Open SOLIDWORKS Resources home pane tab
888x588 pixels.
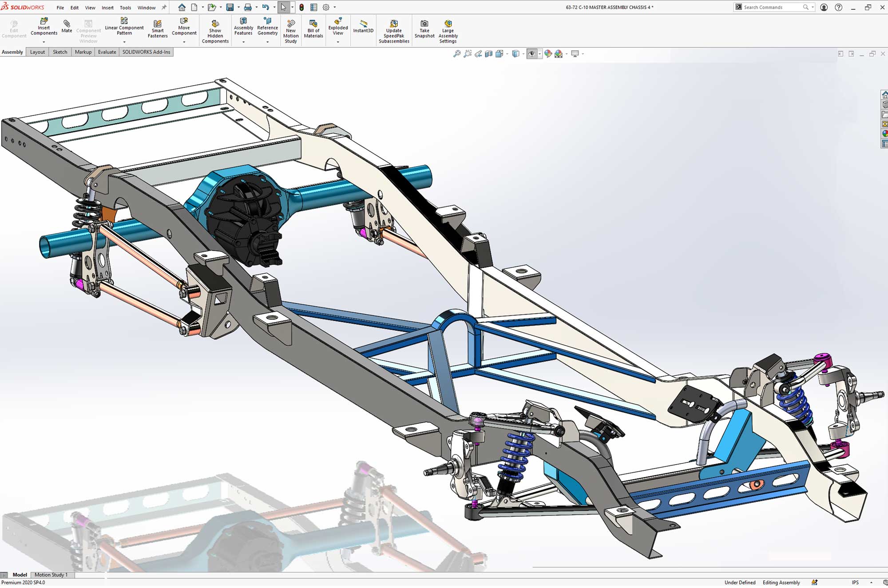coord(884,95)
